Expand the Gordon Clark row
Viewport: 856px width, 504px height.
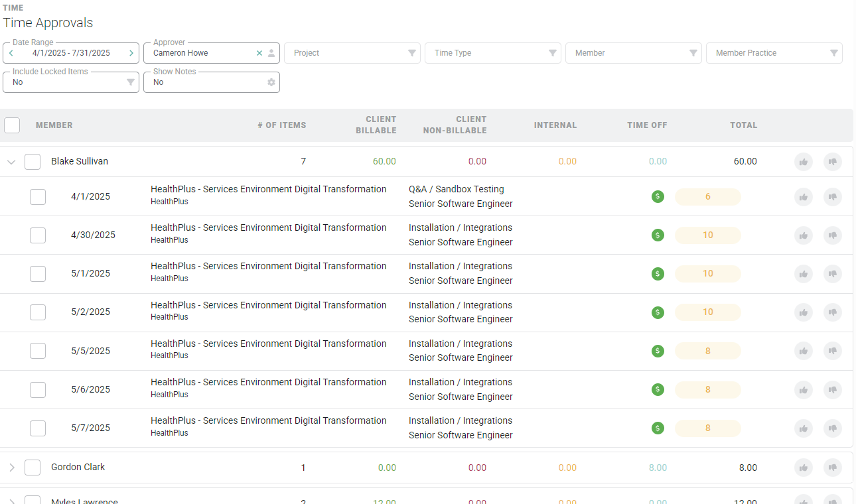click(x=11, y=468)
